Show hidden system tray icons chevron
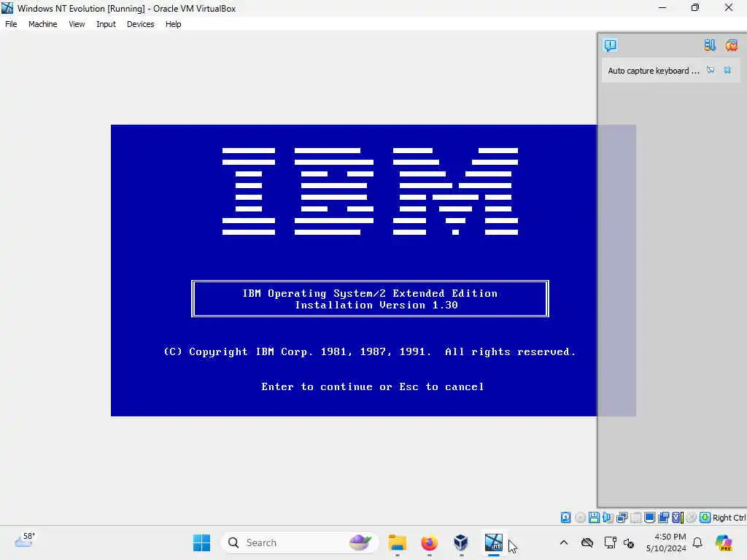 (x=564, y=542)
